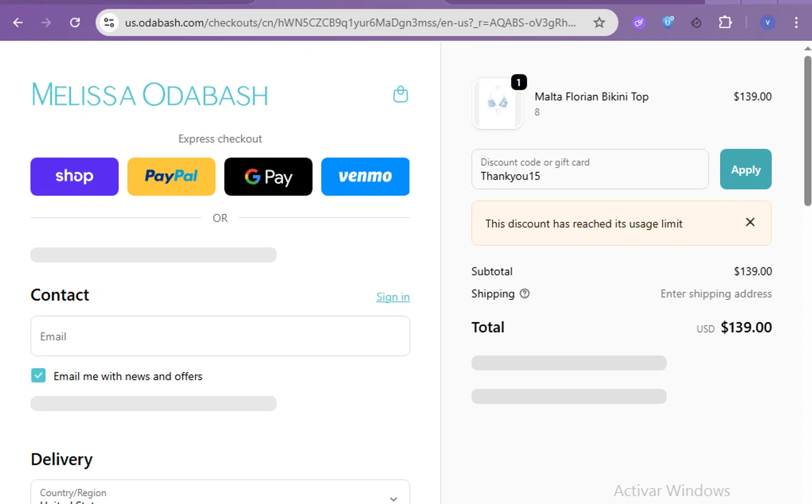Click the round dark extension icon

tap(697, 23)
